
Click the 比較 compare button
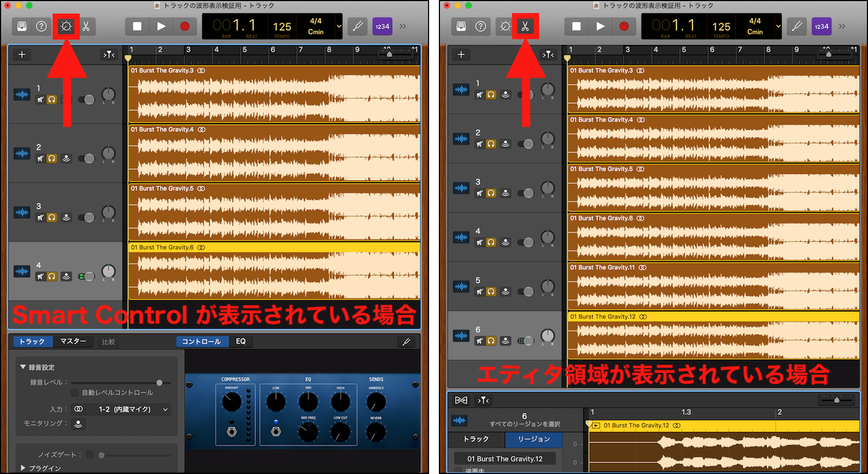[108, 342]
